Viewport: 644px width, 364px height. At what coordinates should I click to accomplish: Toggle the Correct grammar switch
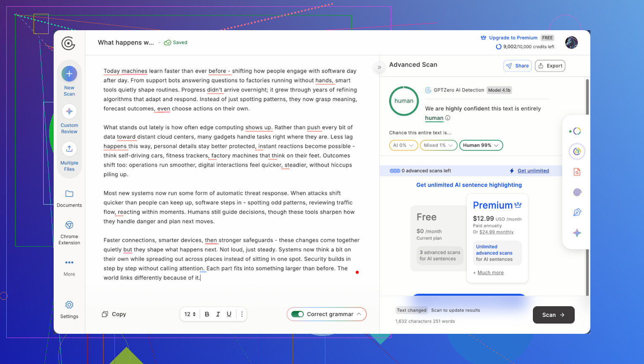pos(298,314)
